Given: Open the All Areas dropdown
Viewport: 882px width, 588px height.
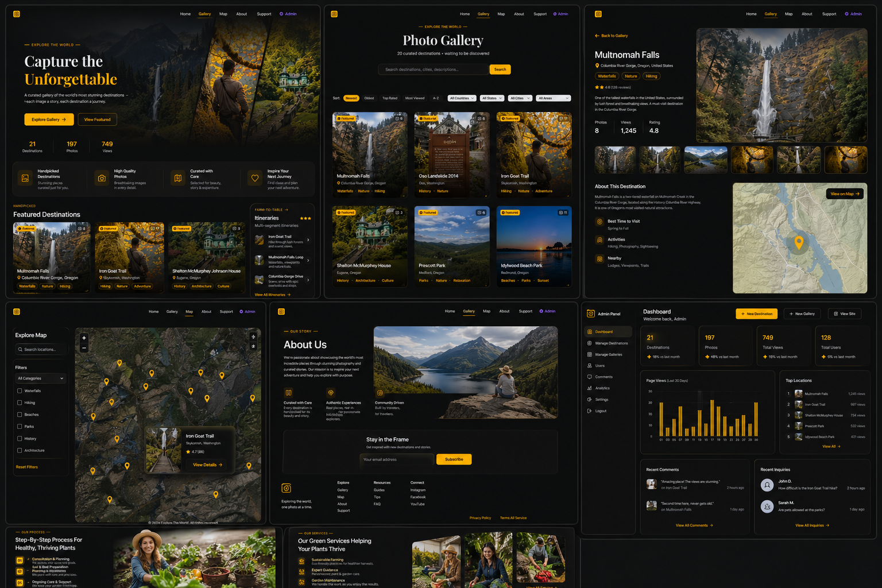Looking at the screenshot, I should pos(554,98).
